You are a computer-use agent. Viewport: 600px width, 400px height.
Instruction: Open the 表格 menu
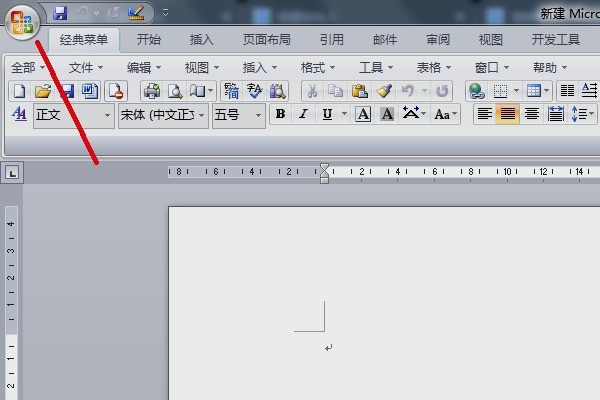pyautogui.click(x=434, y=68)
